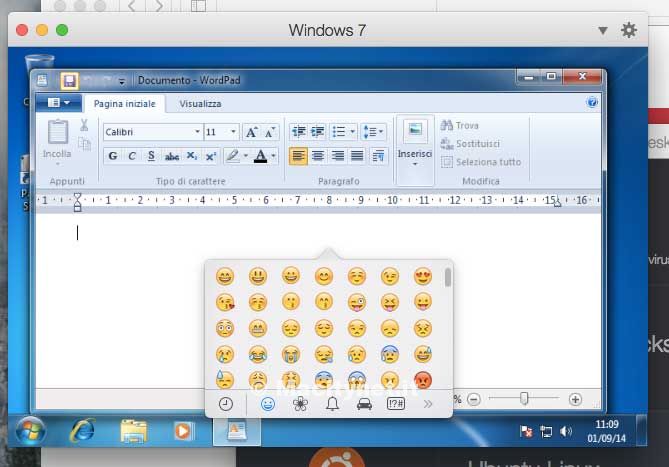Open the WordPad file menu button

58,103
